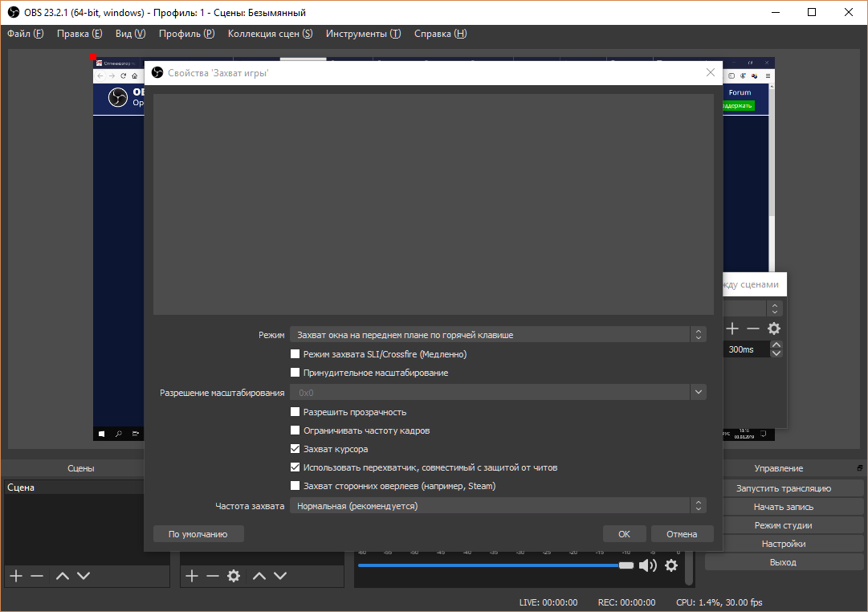Move scene up with arrow in Scenes panel
This screenshot has height=612, width=868.
pos(63,576)
